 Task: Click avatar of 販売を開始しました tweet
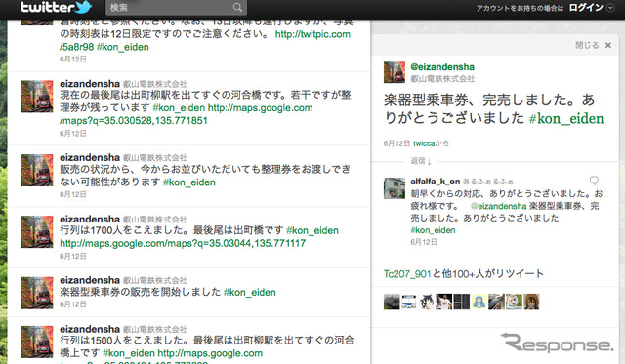click(x=37, y=293)
